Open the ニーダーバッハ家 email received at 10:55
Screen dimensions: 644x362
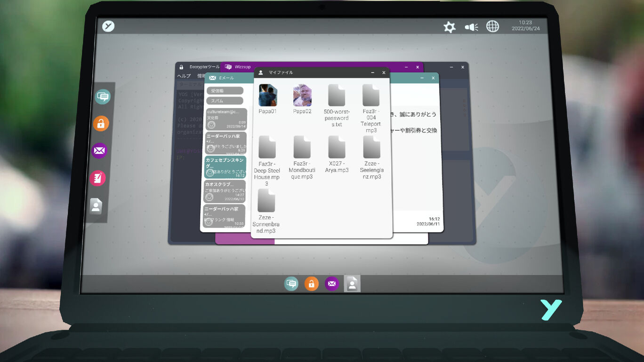(x=225, y=215)
